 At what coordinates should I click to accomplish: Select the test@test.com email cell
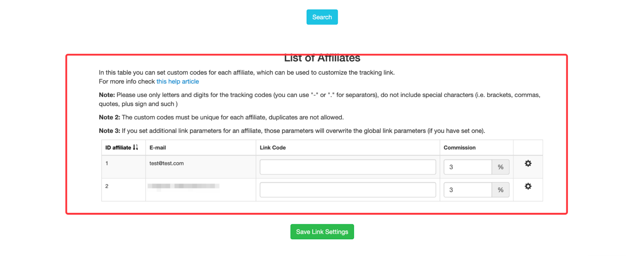pos(167,163)
